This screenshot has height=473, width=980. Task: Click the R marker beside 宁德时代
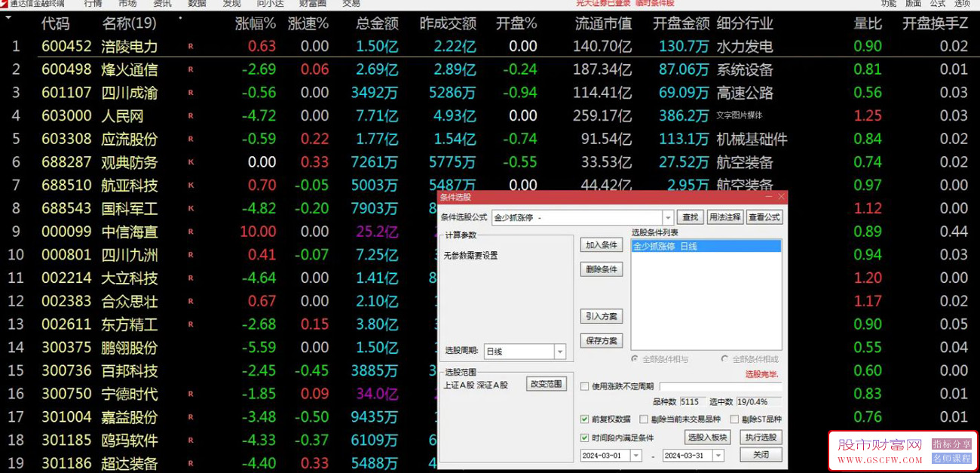[x=191, y=394]
